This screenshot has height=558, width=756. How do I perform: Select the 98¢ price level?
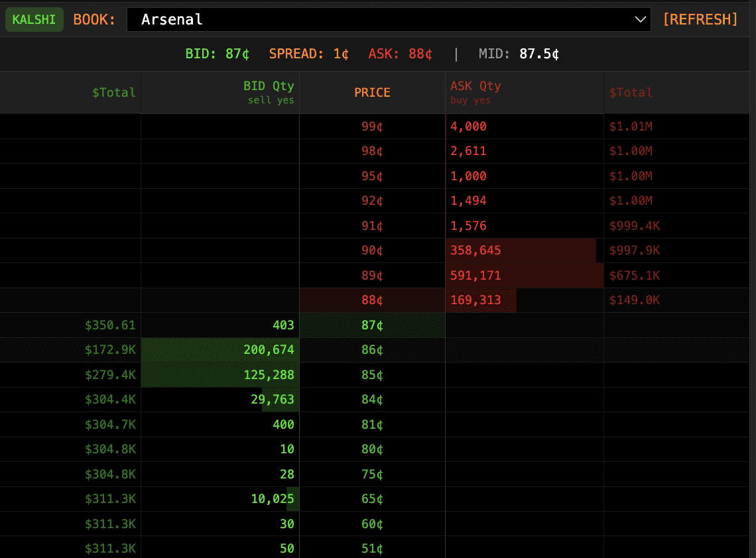372,151
